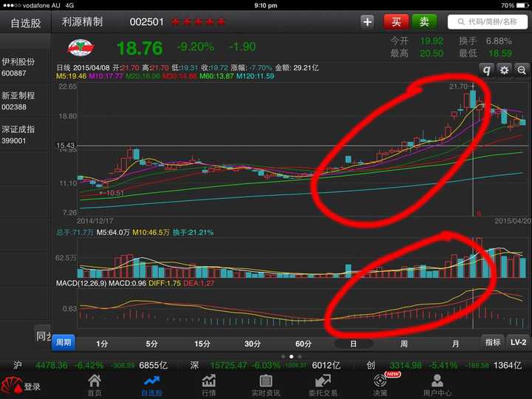The image size is (532, 399).
Task: Select the 周 weekly period
Action: (x=403, y=344)
